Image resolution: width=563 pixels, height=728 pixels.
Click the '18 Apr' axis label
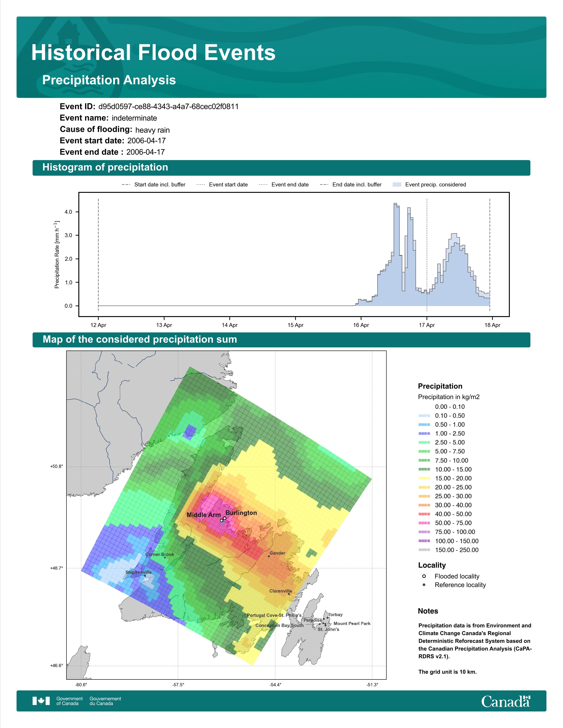(x=493, y=325)
